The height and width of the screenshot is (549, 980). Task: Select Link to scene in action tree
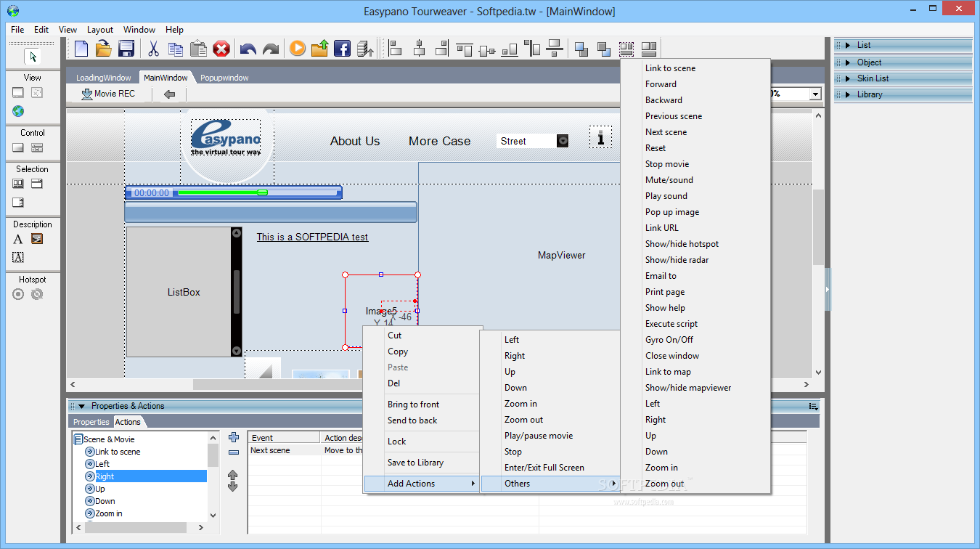point(118,452)
